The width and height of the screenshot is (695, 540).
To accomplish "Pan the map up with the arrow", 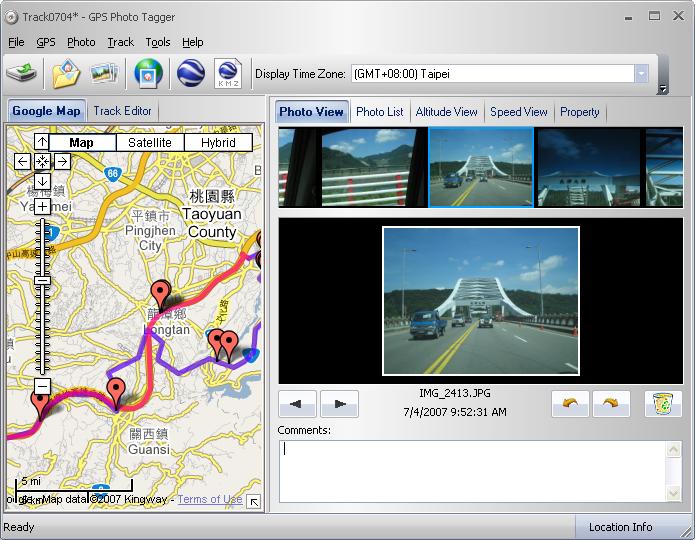I will pos(42,142).
